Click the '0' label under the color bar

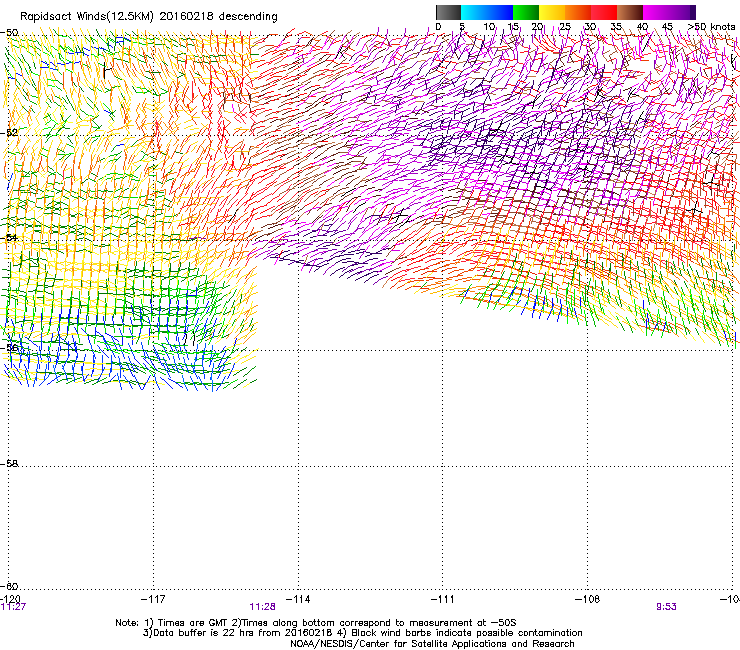click(x=438, y=27)
